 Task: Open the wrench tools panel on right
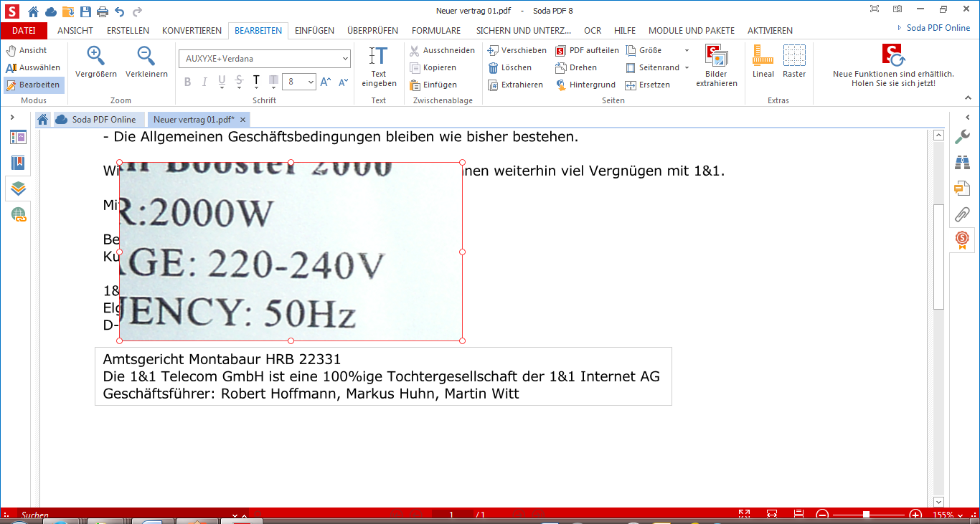(x=962, y=137)
